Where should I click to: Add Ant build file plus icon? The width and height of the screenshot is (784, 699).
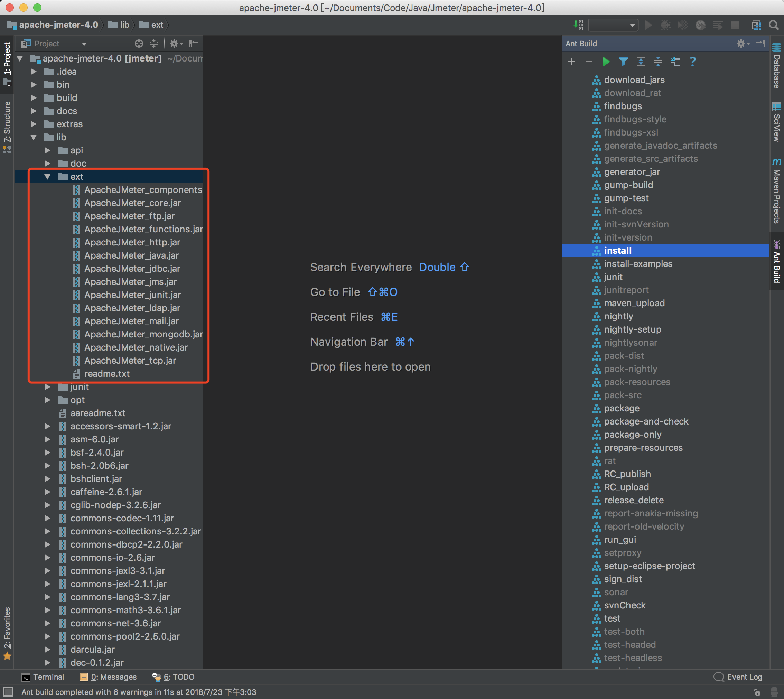[571, 62]
